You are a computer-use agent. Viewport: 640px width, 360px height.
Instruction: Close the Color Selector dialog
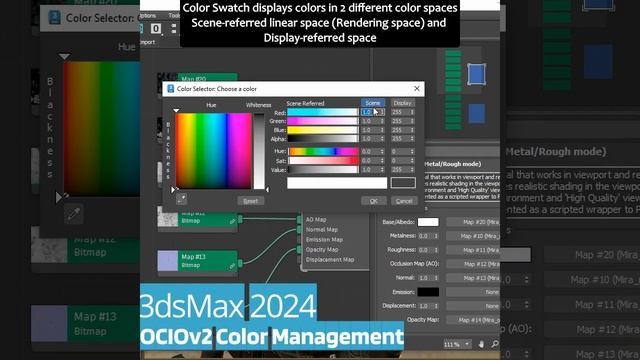(x=416, y=89)
